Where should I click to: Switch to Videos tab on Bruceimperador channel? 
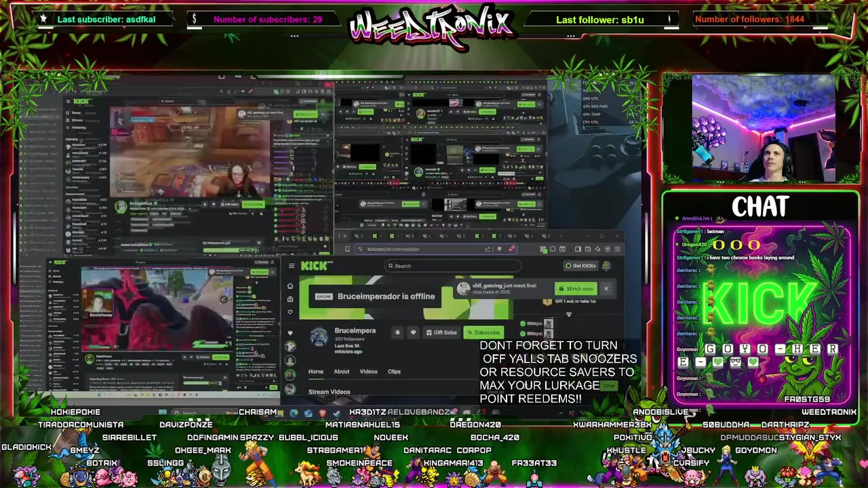point(368,371)
